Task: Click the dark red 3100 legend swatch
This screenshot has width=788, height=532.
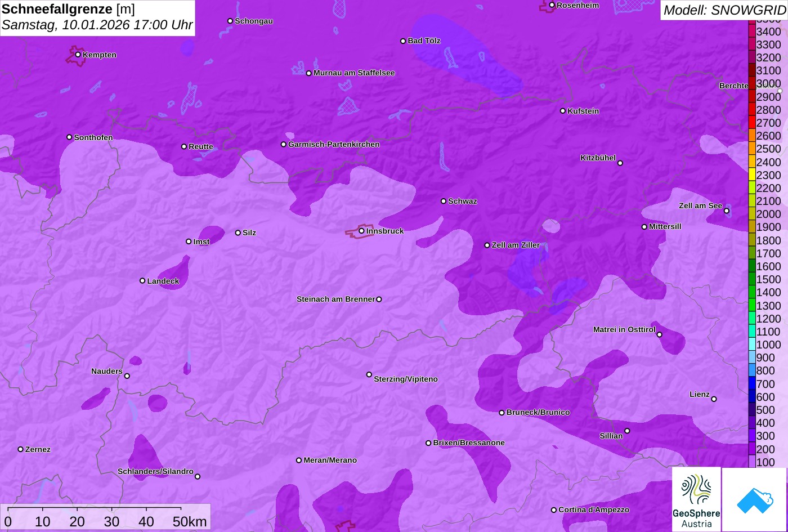Action: 752,70
